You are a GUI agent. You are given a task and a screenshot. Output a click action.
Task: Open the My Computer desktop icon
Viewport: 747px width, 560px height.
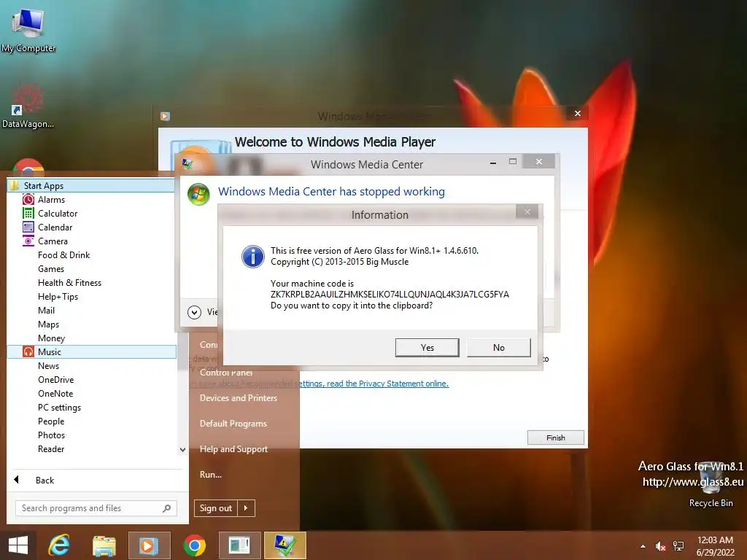click(x=28, y=29)
